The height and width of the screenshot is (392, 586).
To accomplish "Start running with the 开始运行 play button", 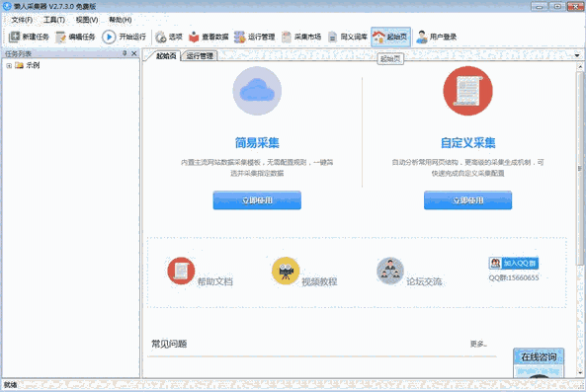I will click(x=109, y=37).
